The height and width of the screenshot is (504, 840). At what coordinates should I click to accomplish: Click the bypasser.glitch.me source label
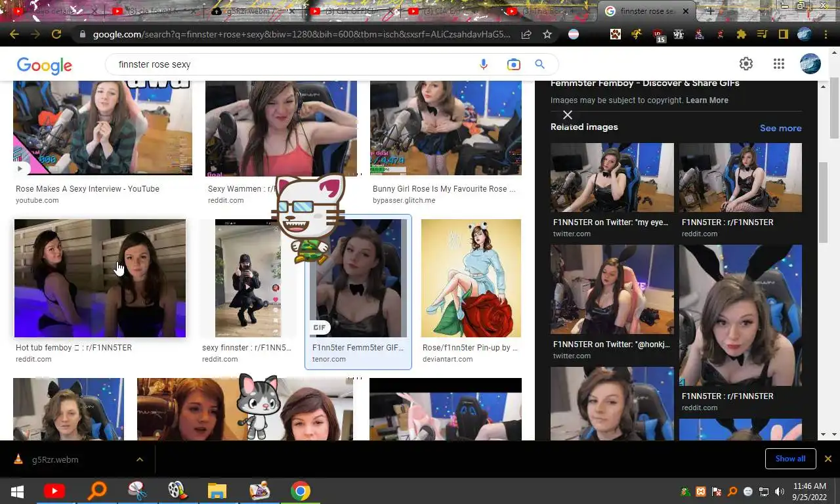click(404, 200)
